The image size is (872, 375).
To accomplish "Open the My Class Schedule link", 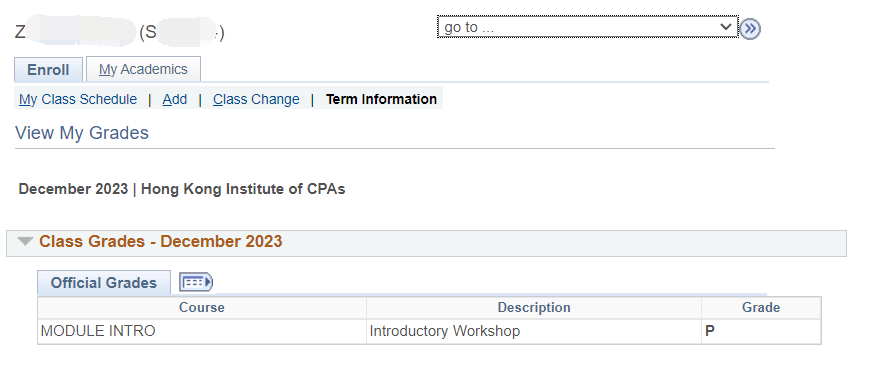I will coord(78,99).
